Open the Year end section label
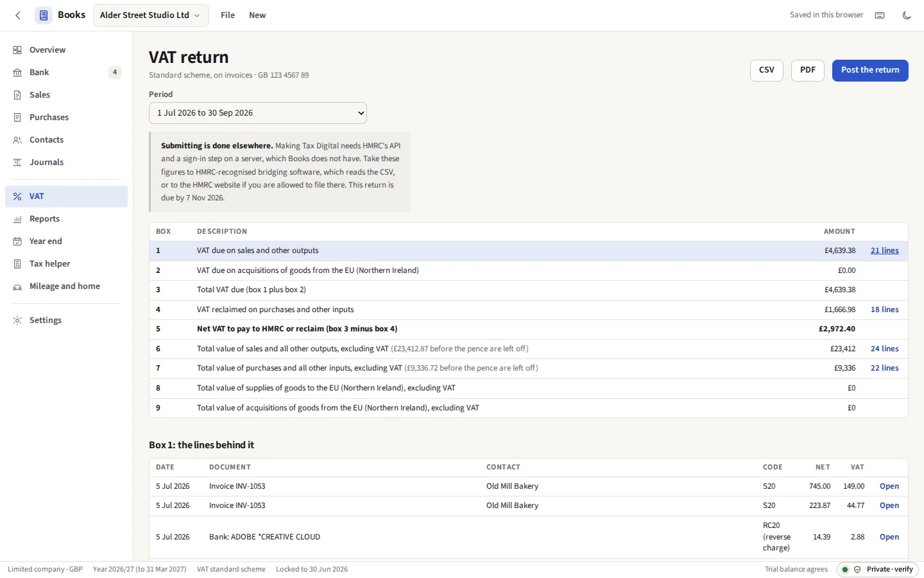 click(x=46, y=241)
